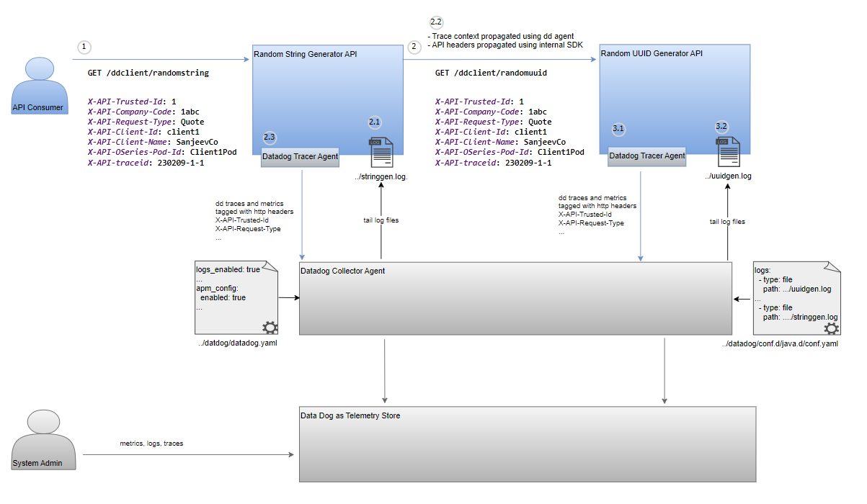Viewport: 867px width, 504px height.
Task: Click the "../datadog/conf.d/java.d/conf.yaml" path label
Action: pos(780,344)
